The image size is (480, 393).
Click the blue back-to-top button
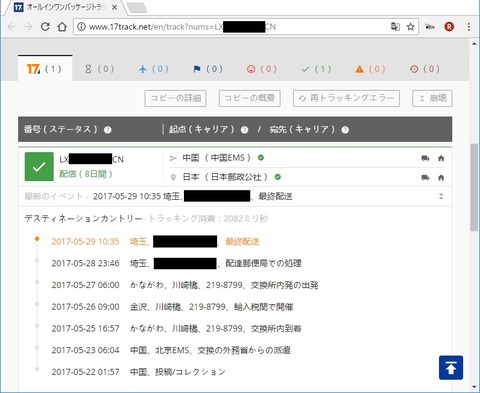click(451, 368)
